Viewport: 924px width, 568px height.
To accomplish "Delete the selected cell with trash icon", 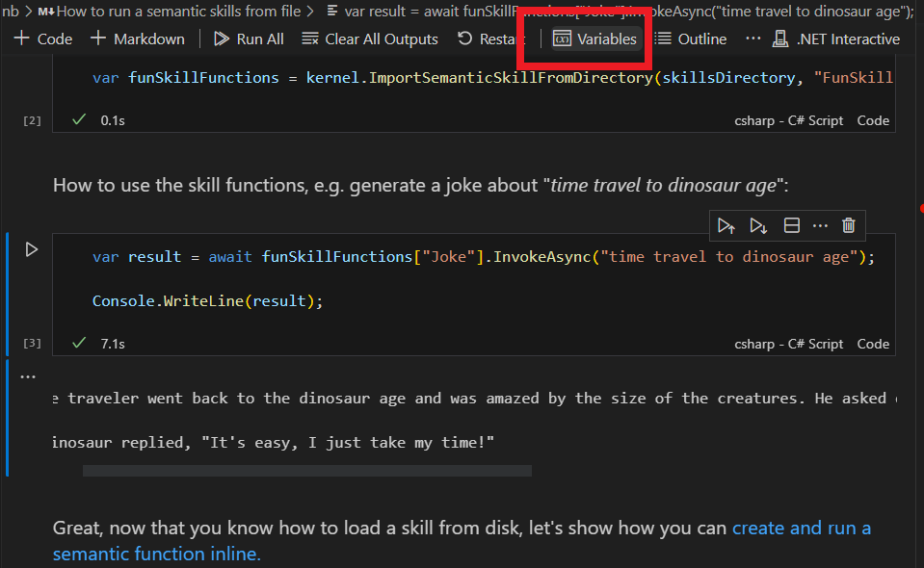I will point(849,225).
